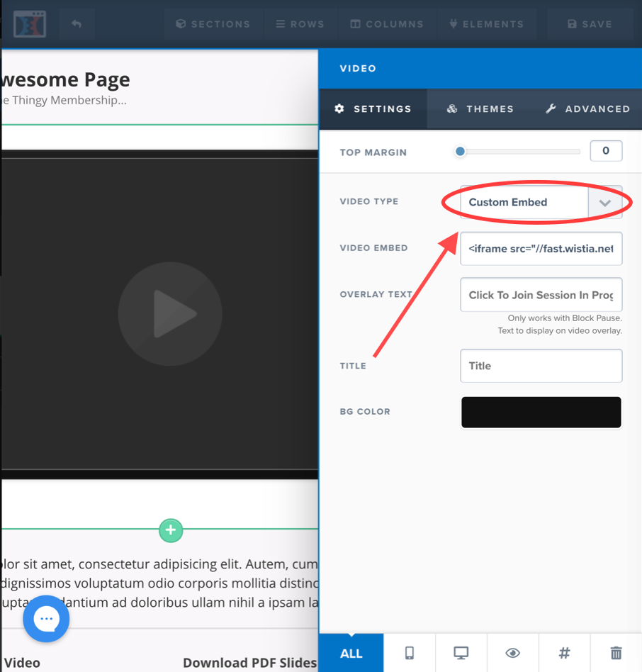Open the Elements menu
This screenshot has width=642, height=672.
[x=487, y=24]
